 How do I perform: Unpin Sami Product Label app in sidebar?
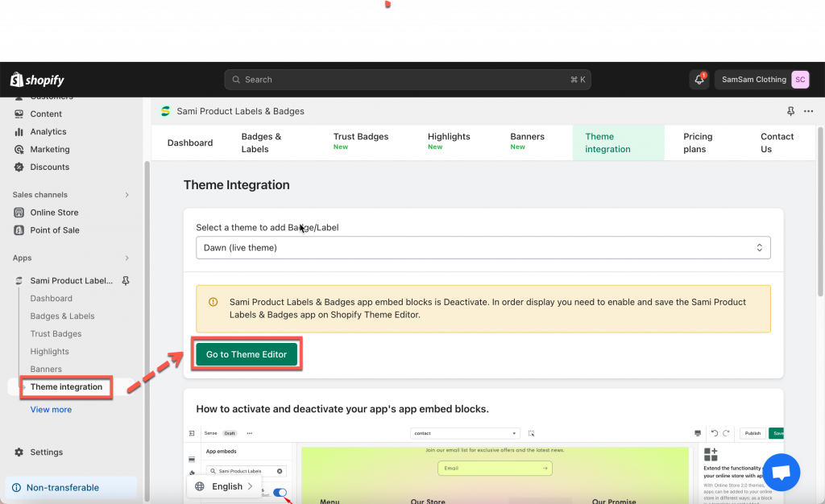(126, 281)
